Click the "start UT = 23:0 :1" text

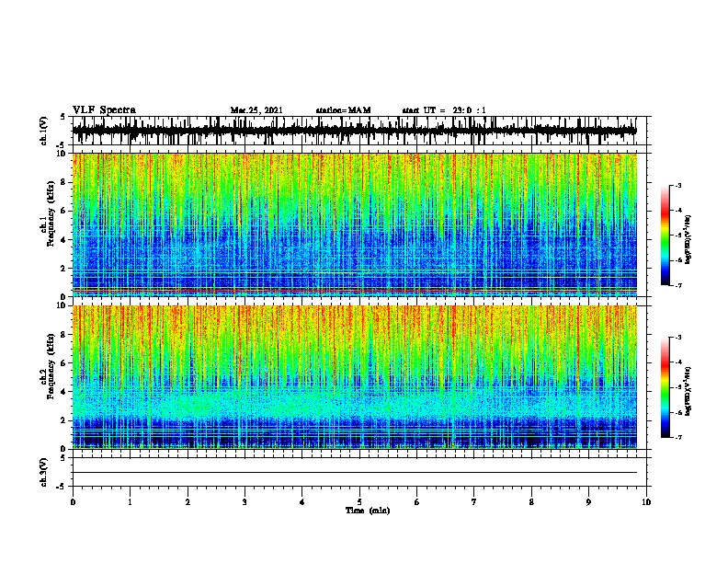(x=444, y=110)
